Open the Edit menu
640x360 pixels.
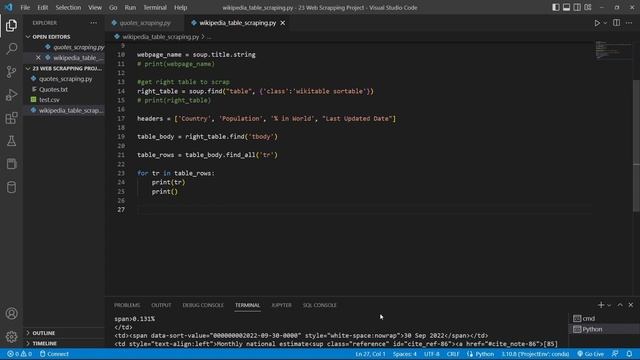pyautogui.click(x=42, y=7)
